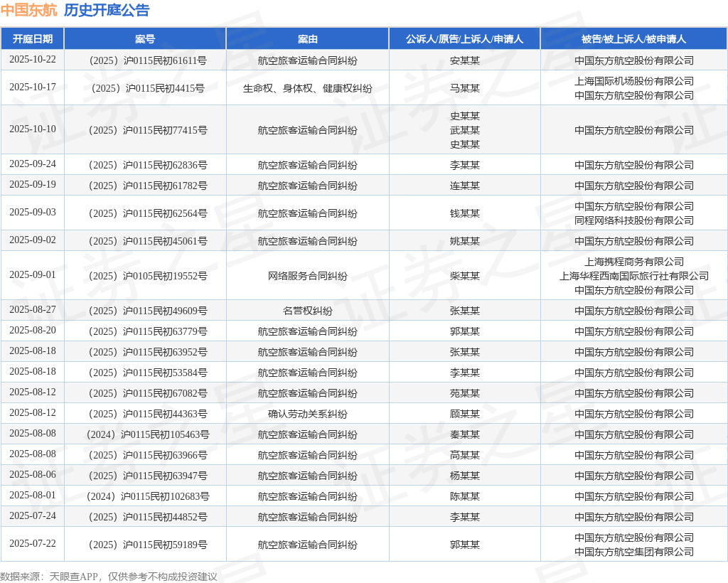728x583 pixels.
Task: Click plaintiff name 姚某某
Action: [x=464, y=241]
